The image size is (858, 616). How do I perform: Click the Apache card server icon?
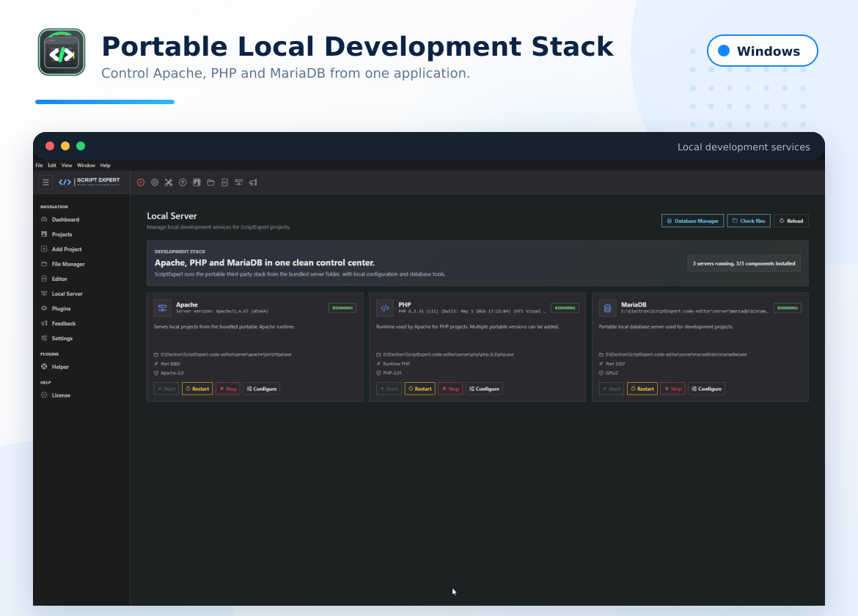click(x=163, y=308)
